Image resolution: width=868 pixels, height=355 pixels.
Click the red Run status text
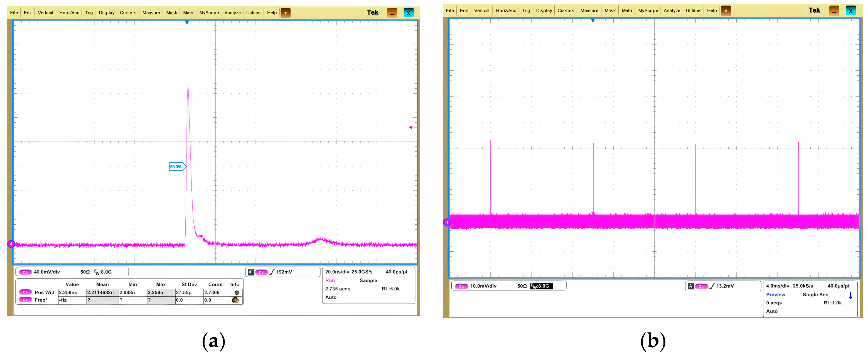[x=330, y=280]
